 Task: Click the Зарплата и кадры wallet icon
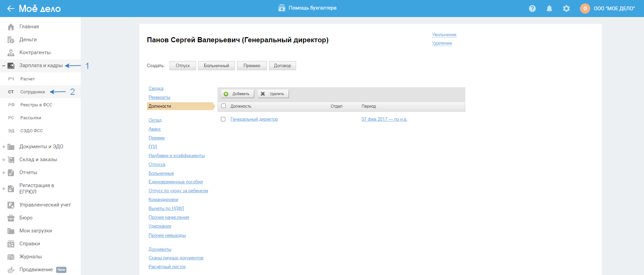point(11,65)
